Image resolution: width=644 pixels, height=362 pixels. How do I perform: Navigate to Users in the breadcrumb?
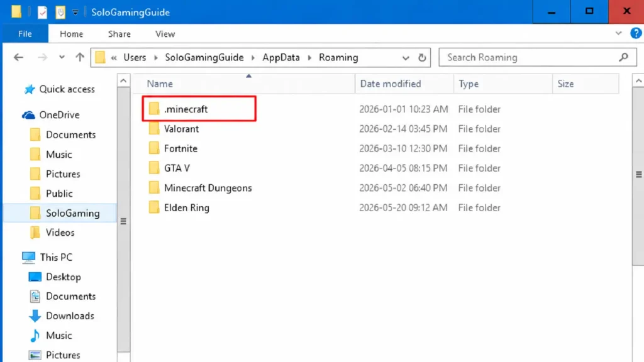[x=135, y=57]
